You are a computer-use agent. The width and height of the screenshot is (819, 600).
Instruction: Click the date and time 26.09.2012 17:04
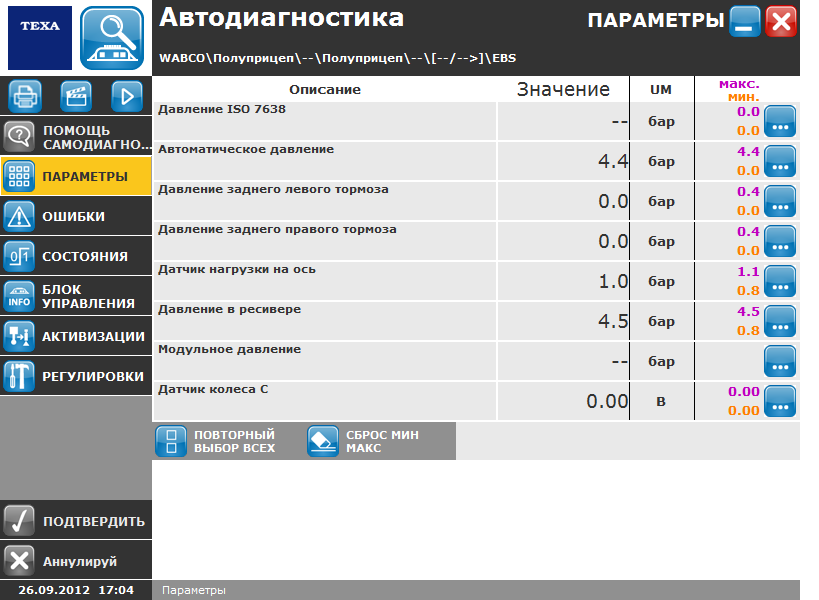coord(76,590)
